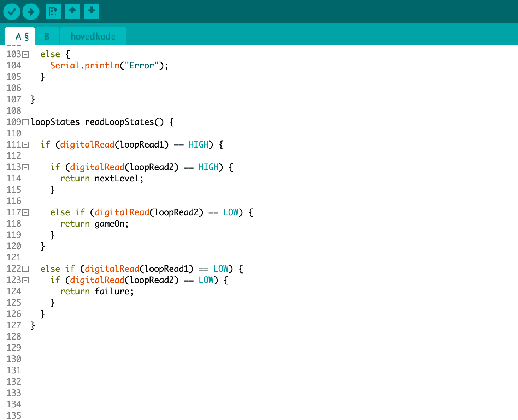Screen dimensions: 518x420
Task: Click the closing brace on line 127
Action: tap(33, 325)
